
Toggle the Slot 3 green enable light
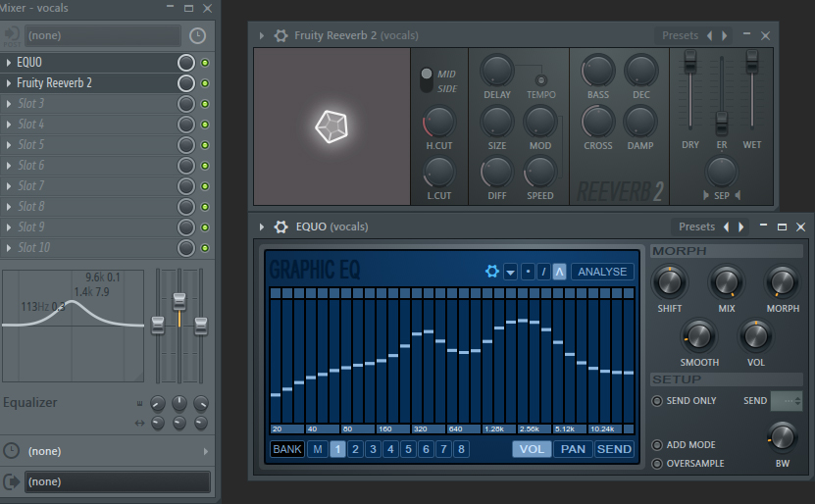point(205,104)
